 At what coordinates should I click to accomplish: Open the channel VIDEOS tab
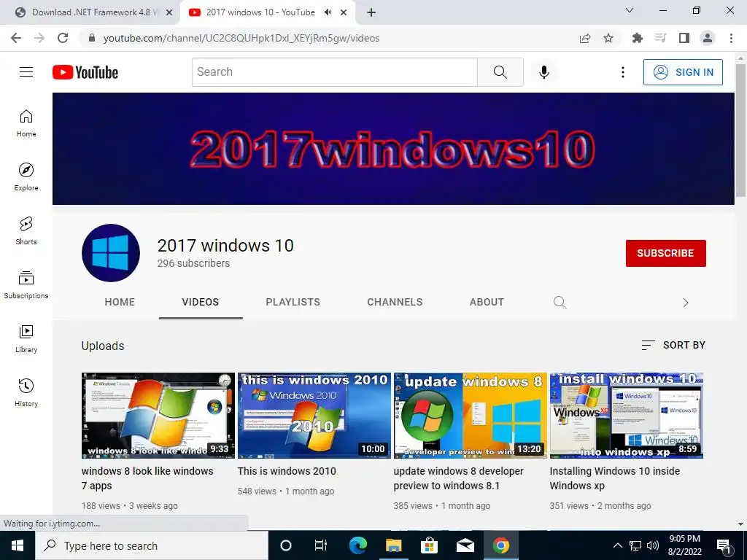[x=201, y=302]
